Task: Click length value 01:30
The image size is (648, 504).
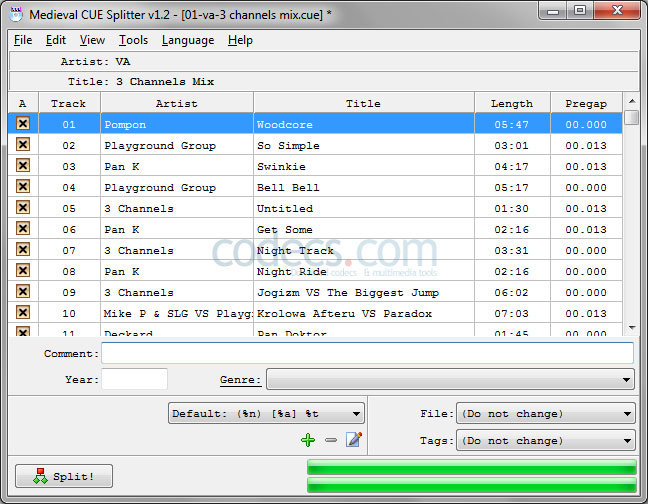Action: coord(512,209)
